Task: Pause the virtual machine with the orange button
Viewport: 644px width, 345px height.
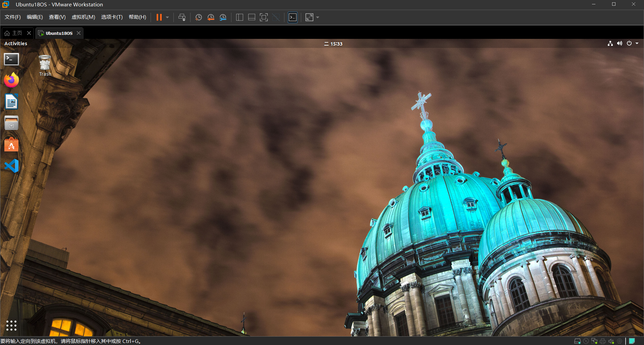Action: click(159, 17)
